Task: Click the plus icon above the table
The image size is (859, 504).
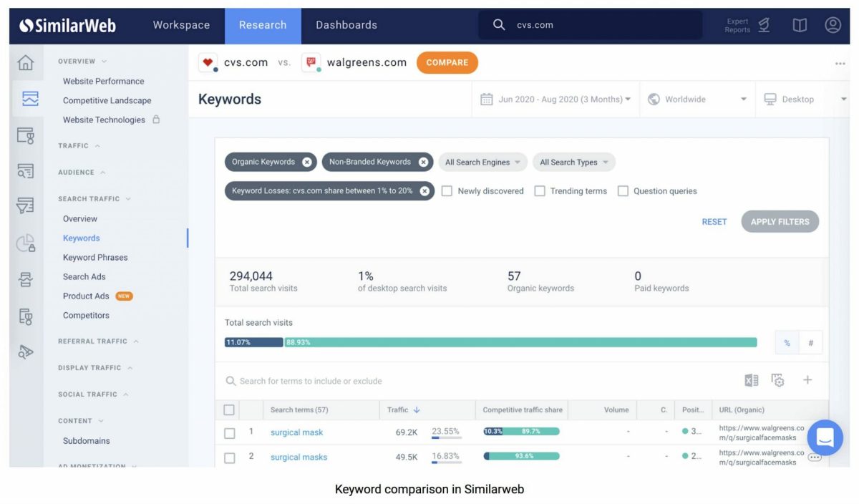Action: tap(807, 380)
